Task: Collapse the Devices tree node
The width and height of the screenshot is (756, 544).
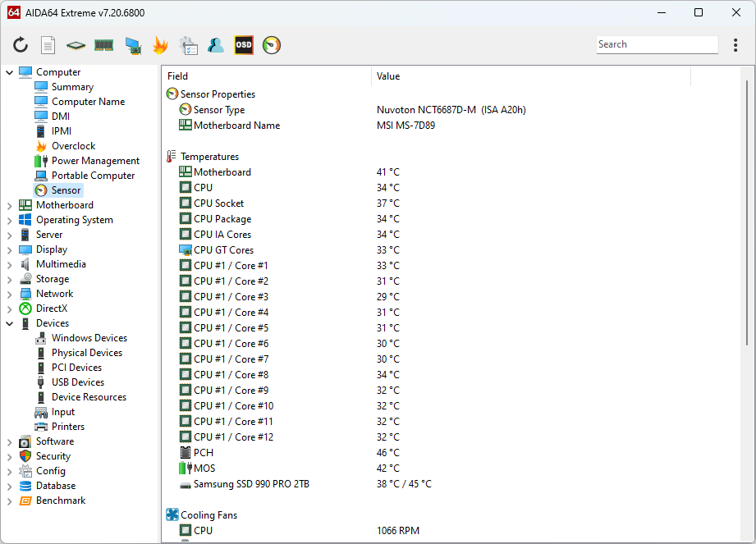Action: click(10, 323)
